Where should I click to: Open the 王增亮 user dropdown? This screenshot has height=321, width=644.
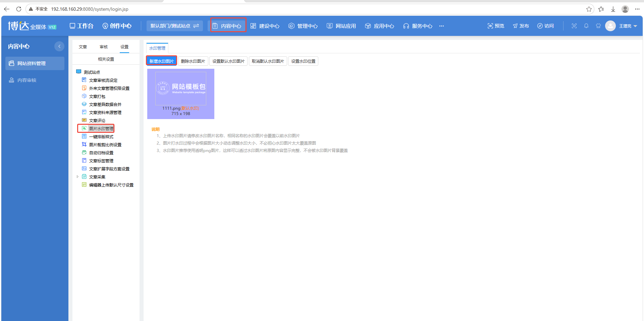tap(628, 26)
